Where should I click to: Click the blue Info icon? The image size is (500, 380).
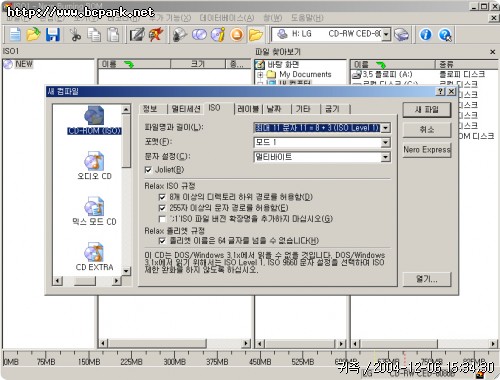(x=426, y=34)
